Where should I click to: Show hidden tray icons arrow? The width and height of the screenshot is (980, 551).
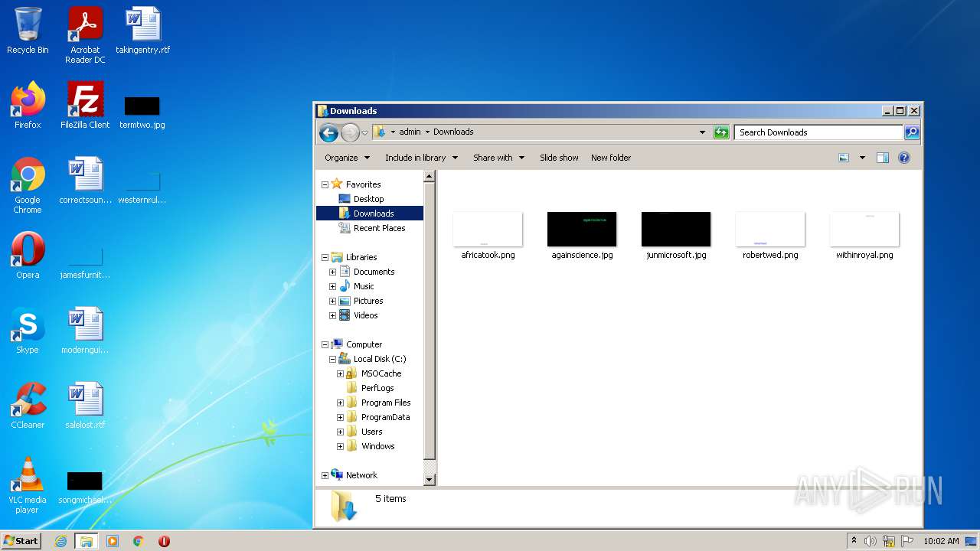(854, 541)
